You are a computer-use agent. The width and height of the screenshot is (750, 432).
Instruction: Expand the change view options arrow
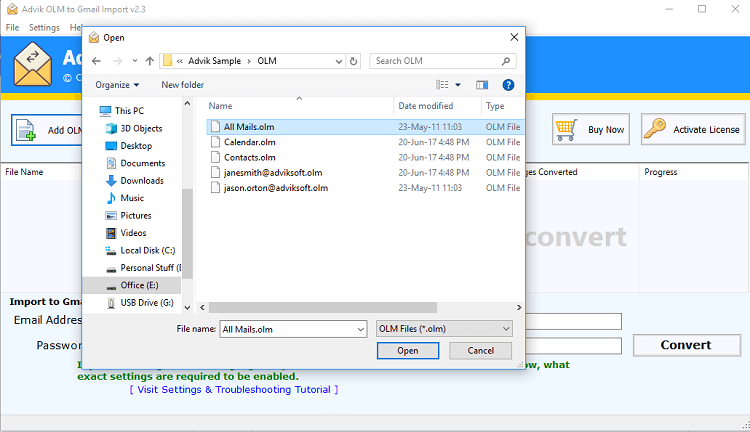point(458,85)
